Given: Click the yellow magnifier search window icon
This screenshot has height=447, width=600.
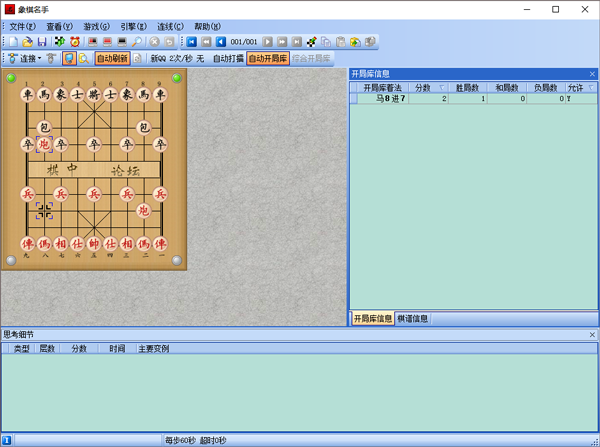Looking at the screenshot, I should tap(84, 59).
